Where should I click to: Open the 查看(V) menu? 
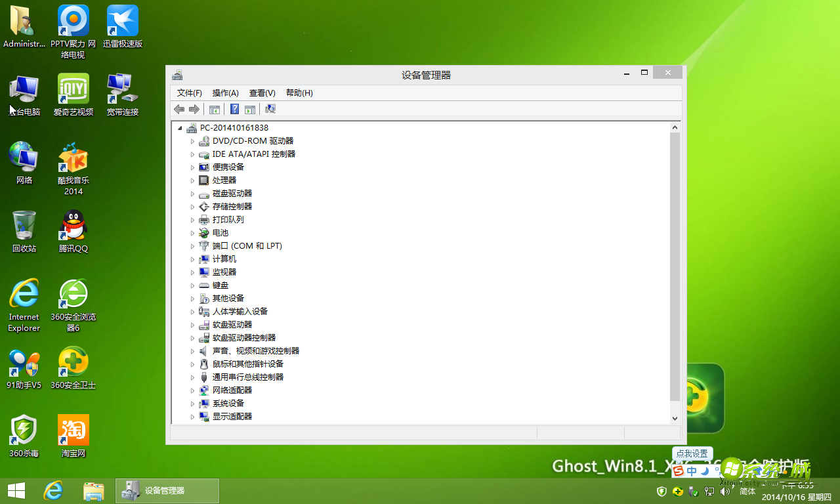coord(261,93)
